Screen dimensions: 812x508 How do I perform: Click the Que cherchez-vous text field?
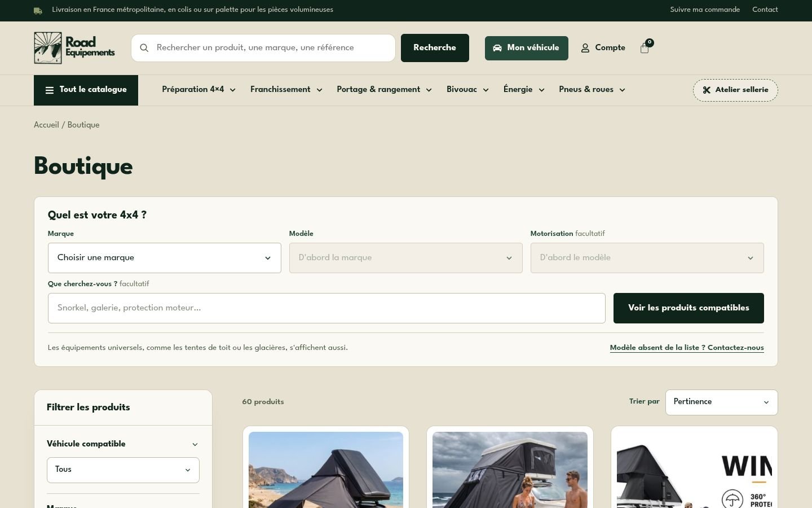[326, 308]
